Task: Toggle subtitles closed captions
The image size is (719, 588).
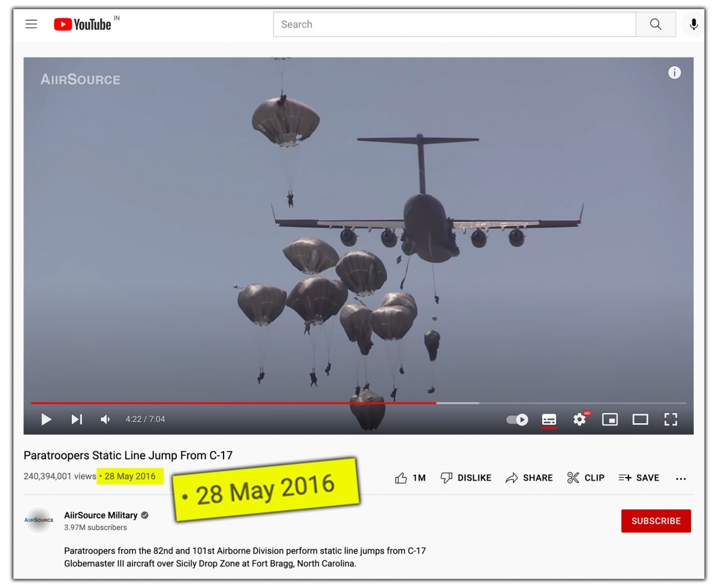Action: 549,419
